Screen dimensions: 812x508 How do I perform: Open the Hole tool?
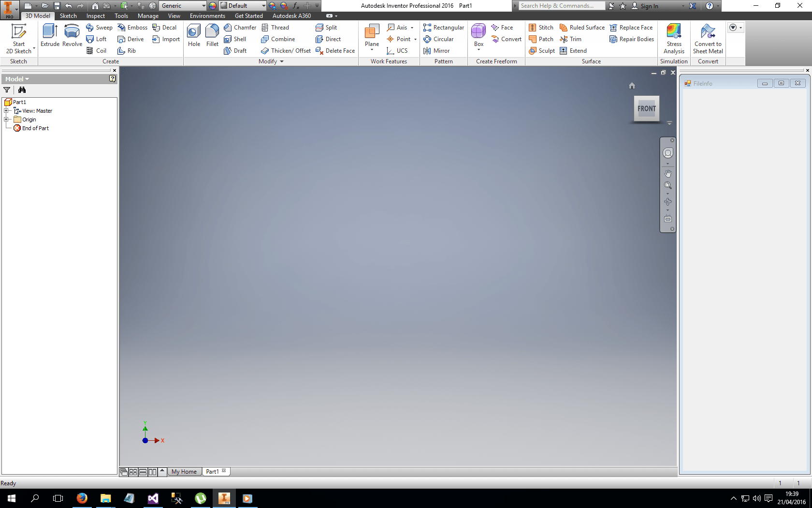point(193,35)
